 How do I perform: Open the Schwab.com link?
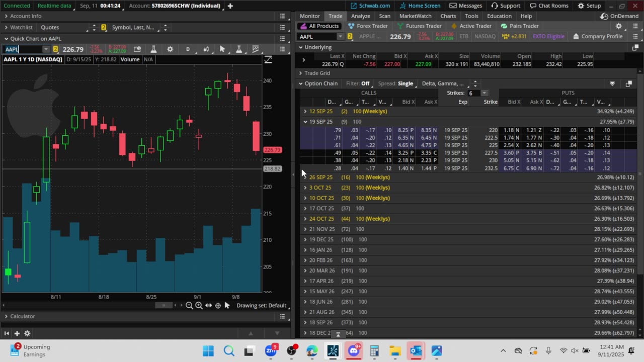[x=370, y=6]
